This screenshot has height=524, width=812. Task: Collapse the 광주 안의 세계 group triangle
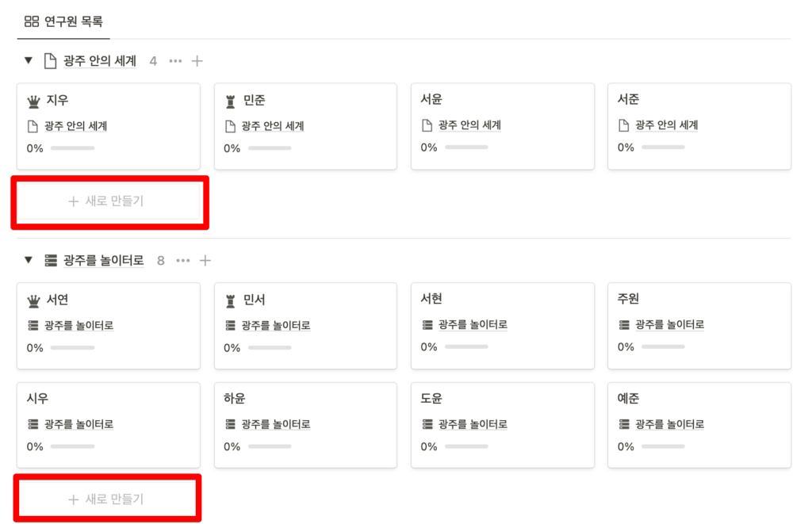29,61
